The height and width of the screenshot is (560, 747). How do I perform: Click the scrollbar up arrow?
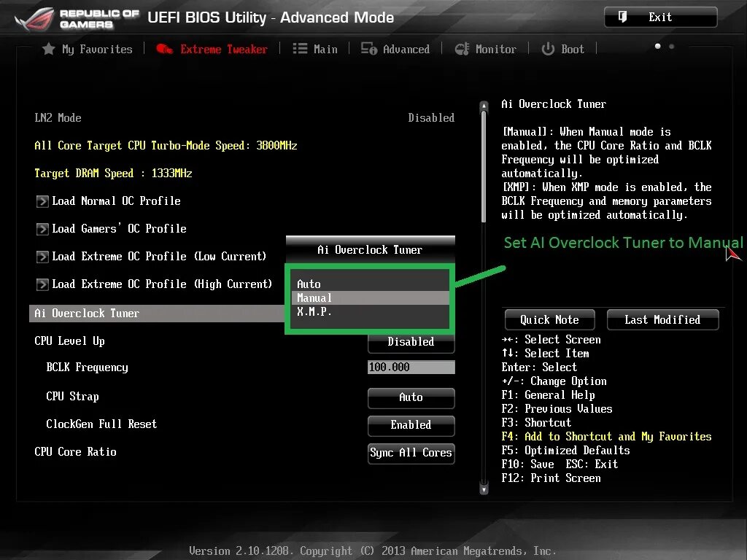click(484, 105)
